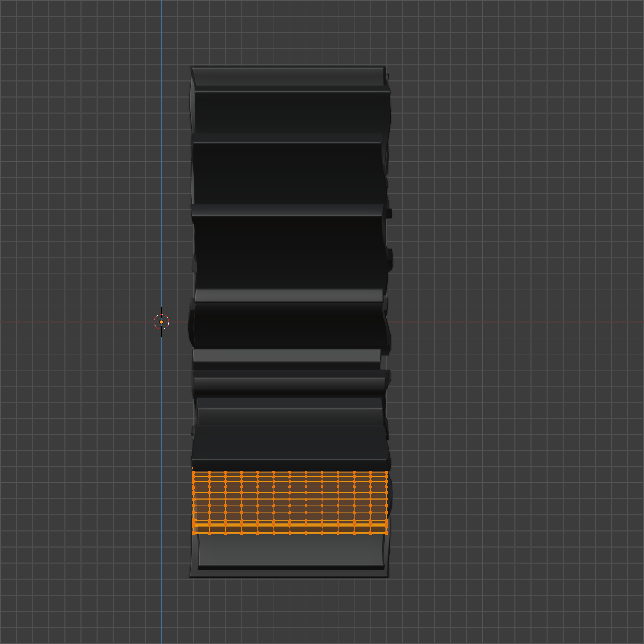This screenshot has width=644, height=644.
Task: Click the red axis line right of the model
Action: click(x=521, y=322)
